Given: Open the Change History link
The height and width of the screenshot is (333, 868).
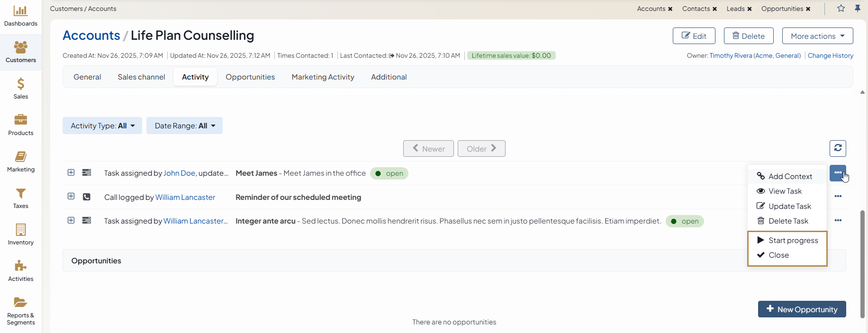Looking at the screenshot, I should pos(830,55).
